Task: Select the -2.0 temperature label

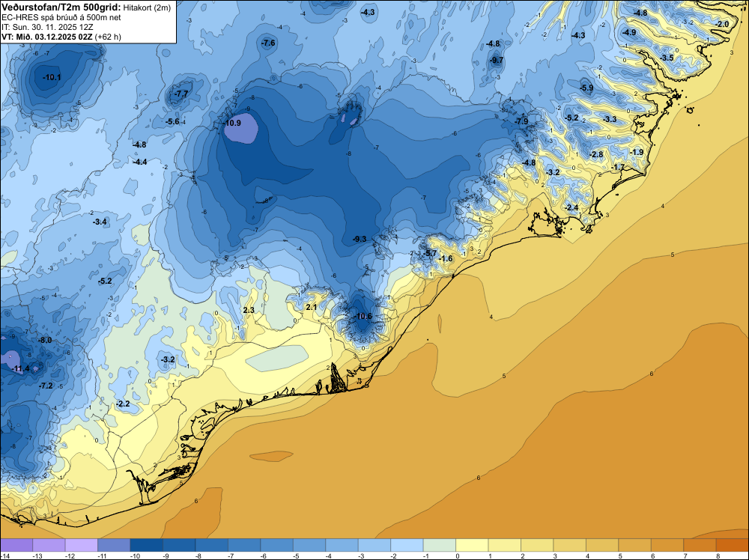Action: point(722,25)
